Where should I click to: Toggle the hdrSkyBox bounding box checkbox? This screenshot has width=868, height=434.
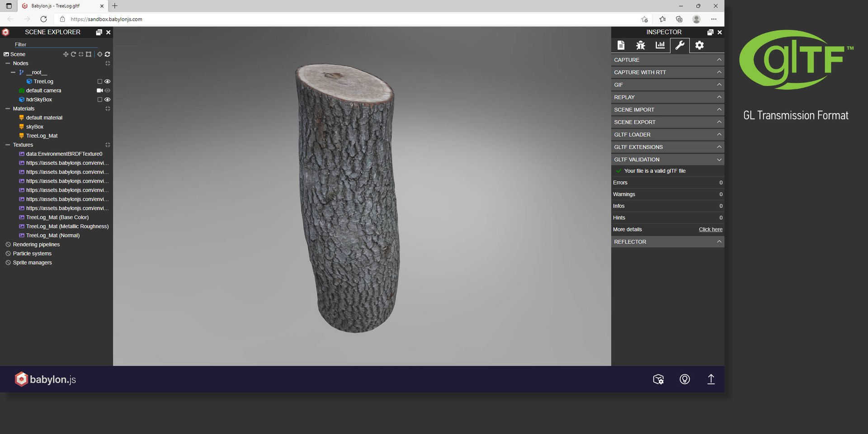click(100, 99)
